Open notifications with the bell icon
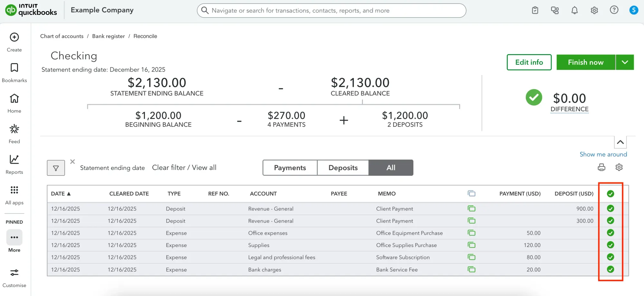The height and width of the screenshot is (296, 644). [574, 10]
